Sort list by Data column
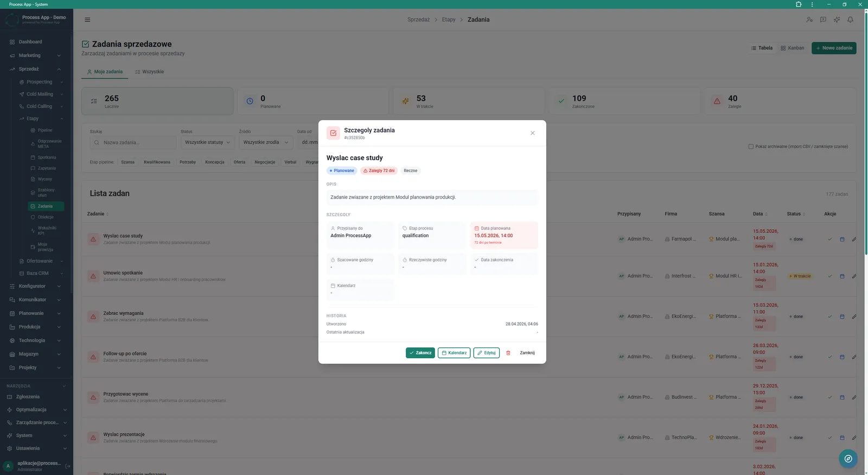 tap(760, 214)
